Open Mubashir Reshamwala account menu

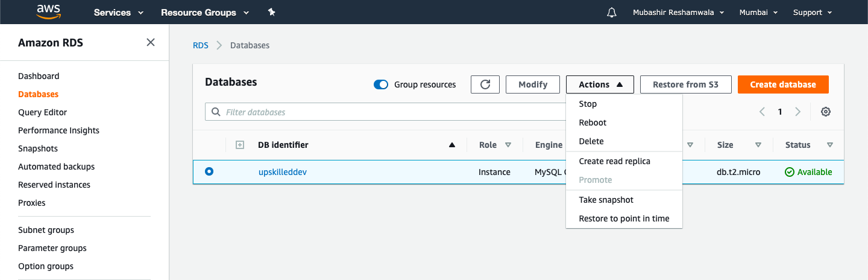(x=678, y=12)
